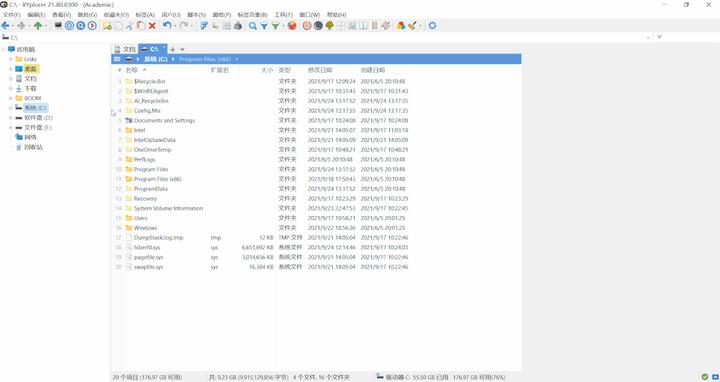Click the scissors Cut icon
This screenshot has height=382, width=720.
pos(129,26)
